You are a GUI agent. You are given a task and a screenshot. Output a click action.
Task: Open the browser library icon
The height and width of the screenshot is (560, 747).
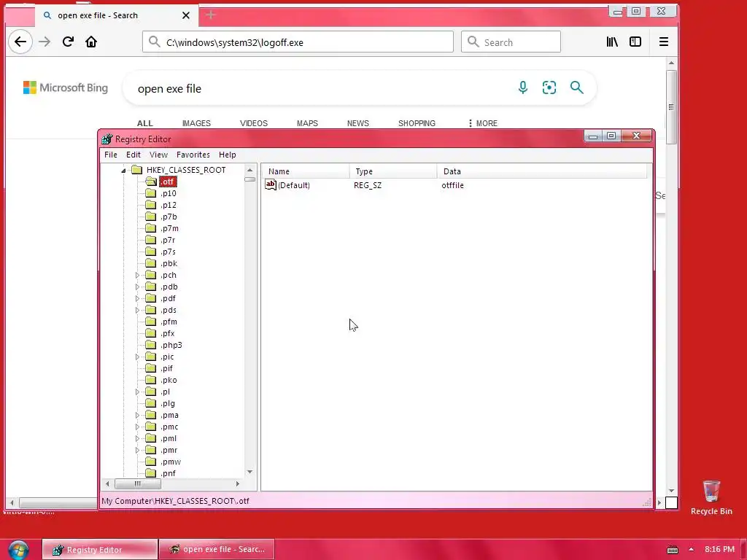click(612, 42)
